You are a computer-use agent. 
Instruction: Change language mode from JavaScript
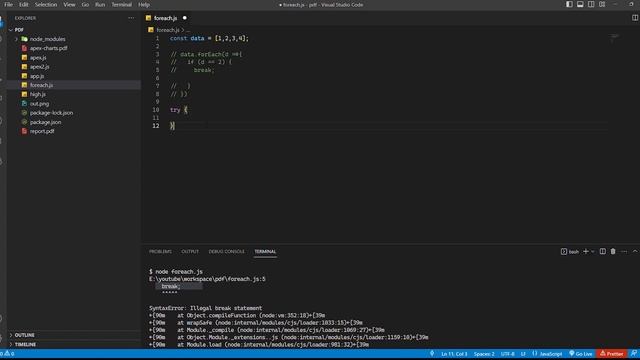tap(551, 353)
